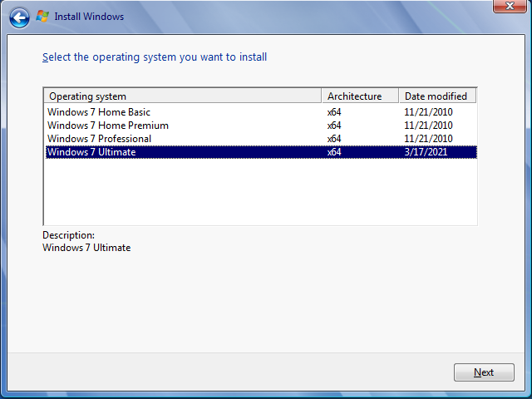Select Windows 7 Ultimate row
532x399 pixels.
261,151
